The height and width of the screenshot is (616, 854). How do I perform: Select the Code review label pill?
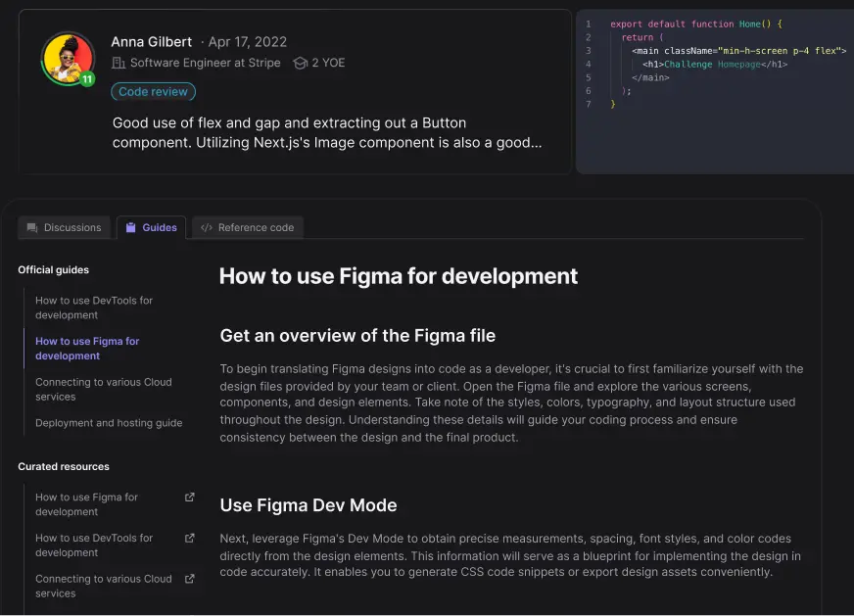[153, 91]
